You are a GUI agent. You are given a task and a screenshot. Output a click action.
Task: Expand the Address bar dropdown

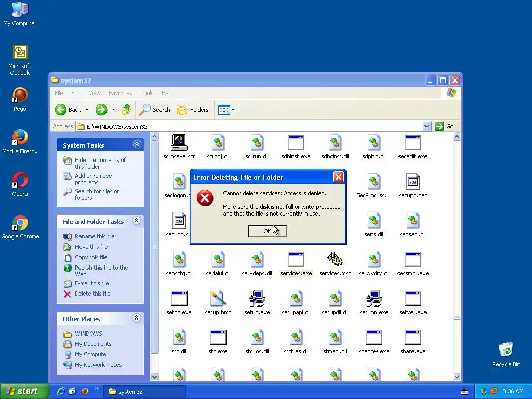pos(427,126)
